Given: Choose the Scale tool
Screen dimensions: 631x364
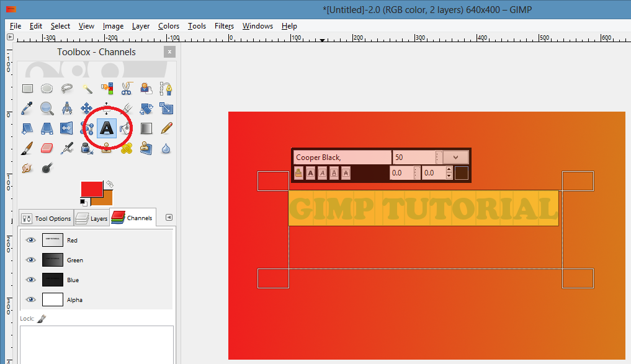Looking at the screenshot, I should pos(166,108).
